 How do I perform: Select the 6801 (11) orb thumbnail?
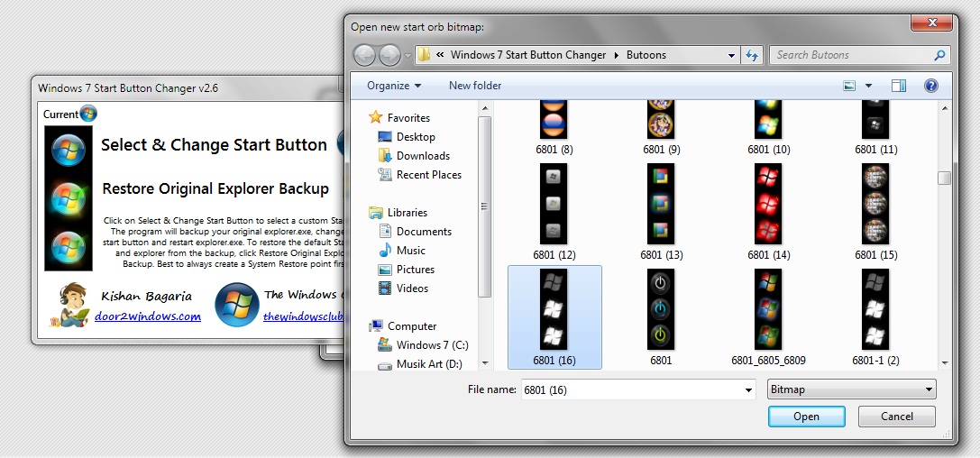coord(875,120)
